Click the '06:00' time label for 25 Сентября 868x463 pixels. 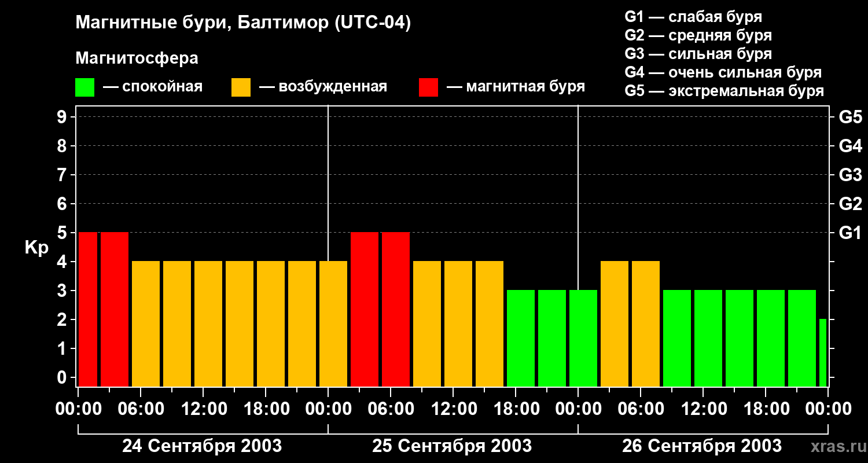click(x=391, y=409)
